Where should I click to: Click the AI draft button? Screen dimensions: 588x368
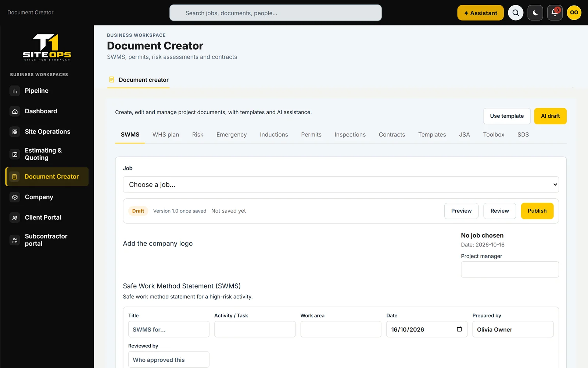point(550,116)
